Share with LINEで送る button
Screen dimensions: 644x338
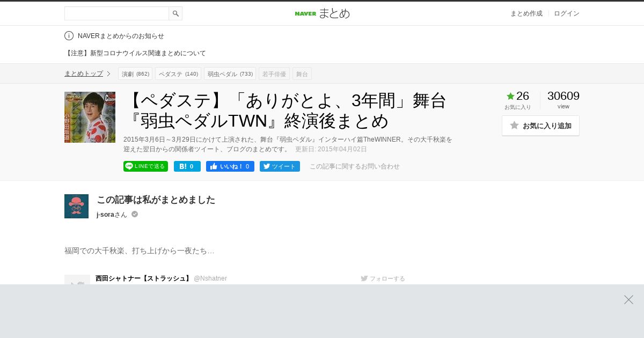coord(145,166)
